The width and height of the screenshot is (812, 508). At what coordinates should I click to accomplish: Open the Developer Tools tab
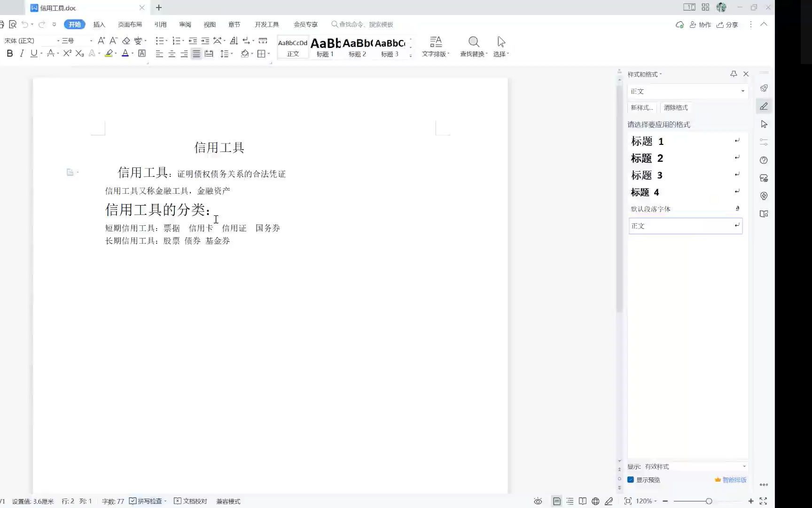pyautogui.click(x=266, y=24)
